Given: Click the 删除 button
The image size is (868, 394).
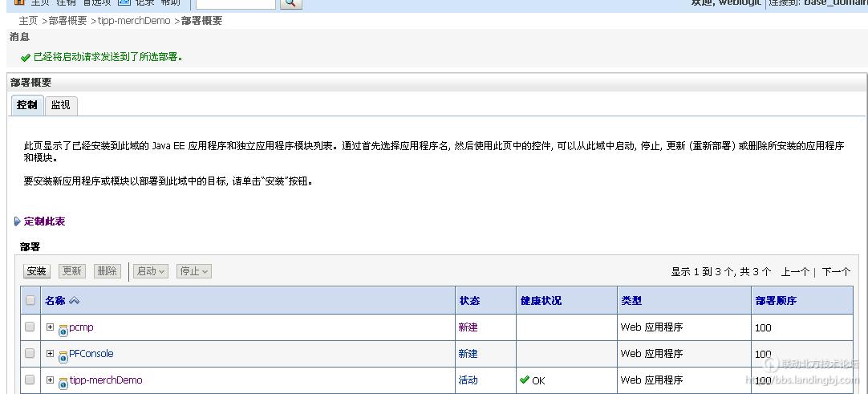Looking at the screenshot, I should coord(107,271).
